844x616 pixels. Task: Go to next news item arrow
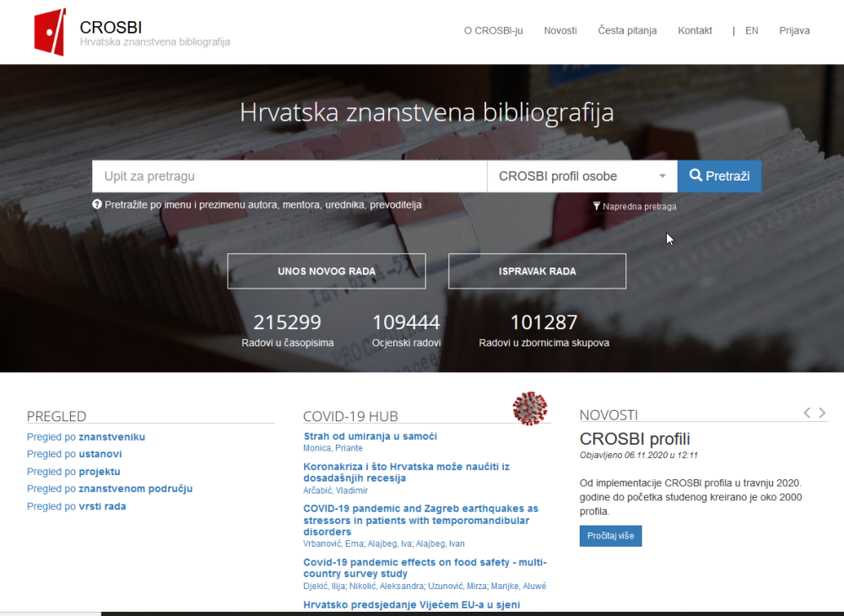[822, 413]
